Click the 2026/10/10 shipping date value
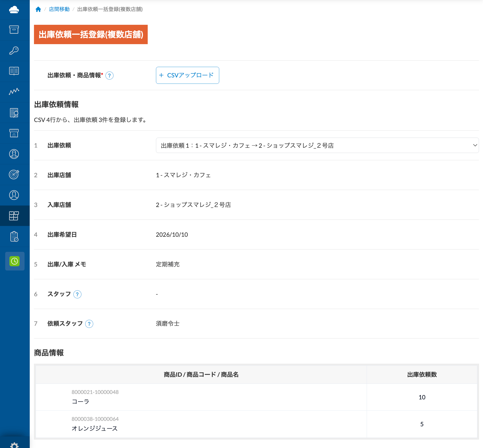 coord(172,235)
